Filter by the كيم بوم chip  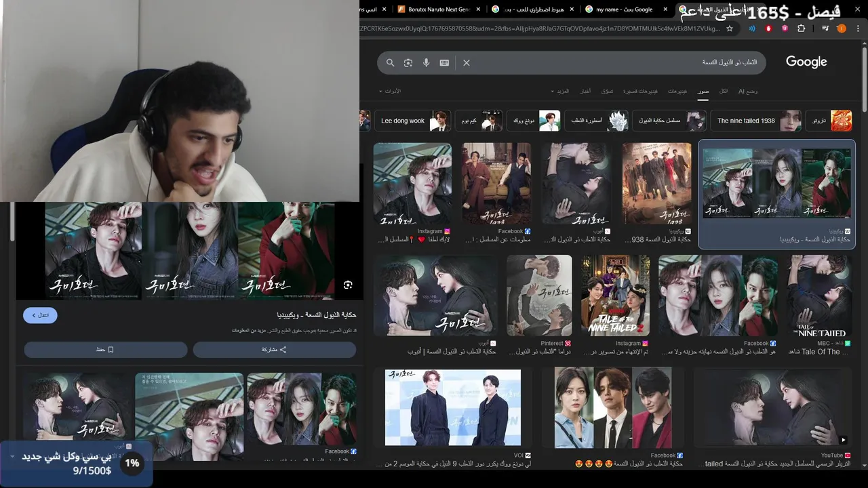click(478, 121)
